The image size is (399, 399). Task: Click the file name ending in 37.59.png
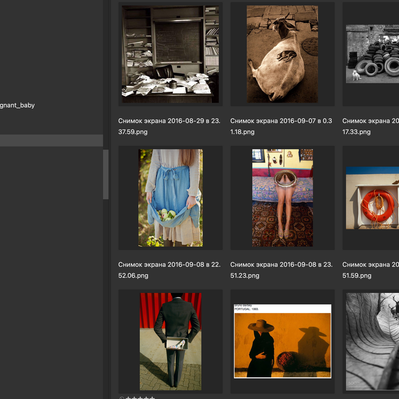point(169,126)
